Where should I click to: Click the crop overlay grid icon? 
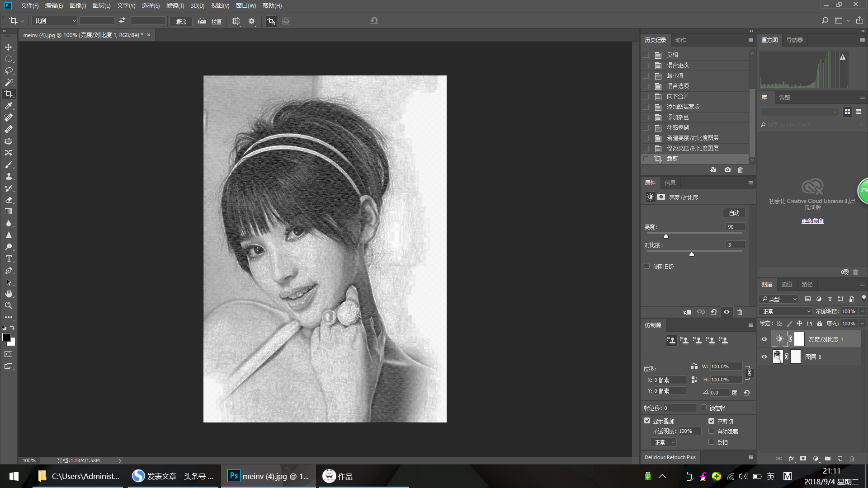coord(236,21)
